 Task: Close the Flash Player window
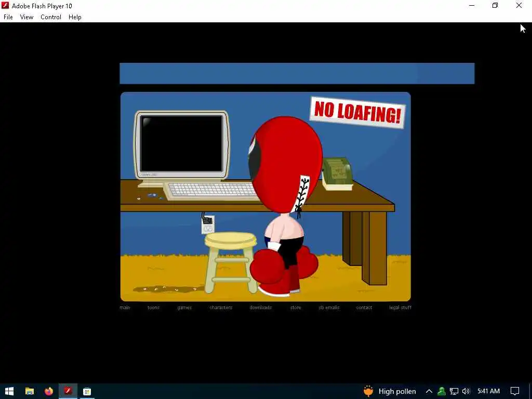(x=519, y=5)
